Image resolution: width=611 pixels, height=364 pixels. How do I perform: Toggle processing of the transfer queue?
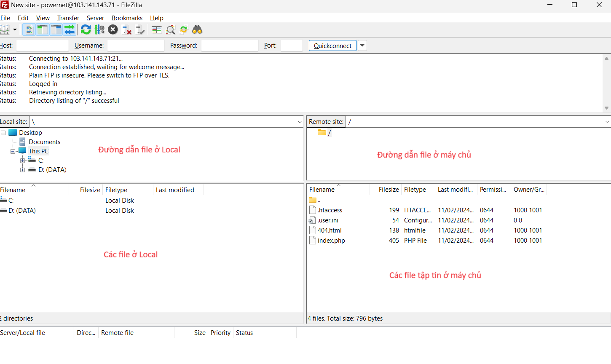[99, 29]
